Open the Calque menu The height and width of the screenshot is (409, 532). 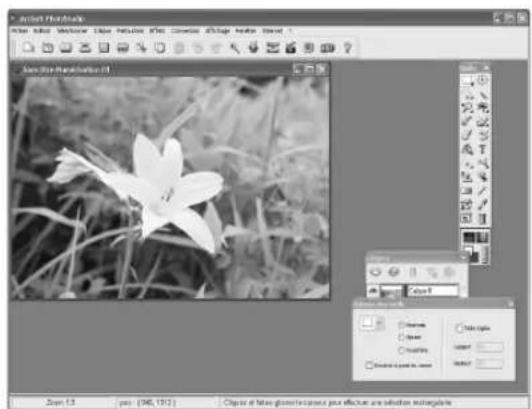click(102, 31)
